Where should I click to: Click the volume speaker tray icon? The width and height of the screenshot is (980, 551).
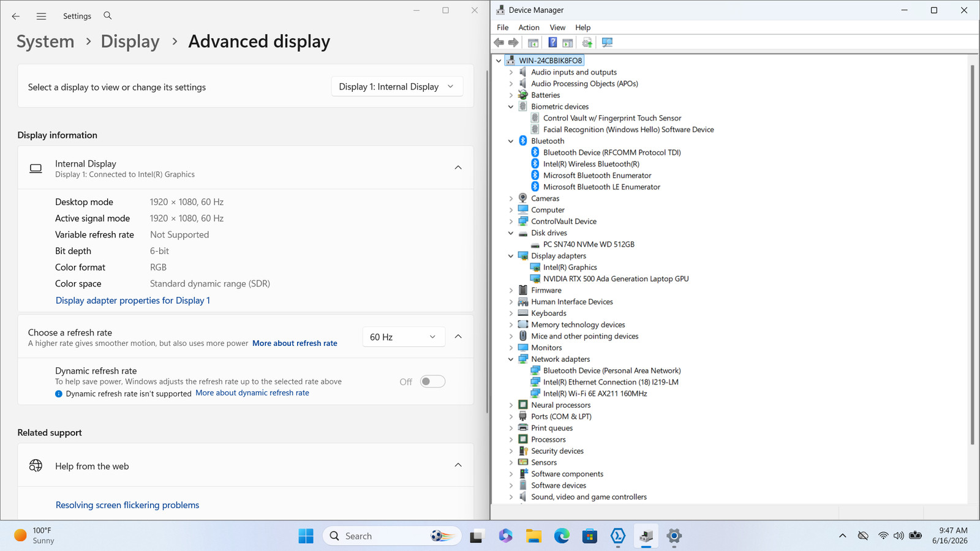tap(899, 536)
